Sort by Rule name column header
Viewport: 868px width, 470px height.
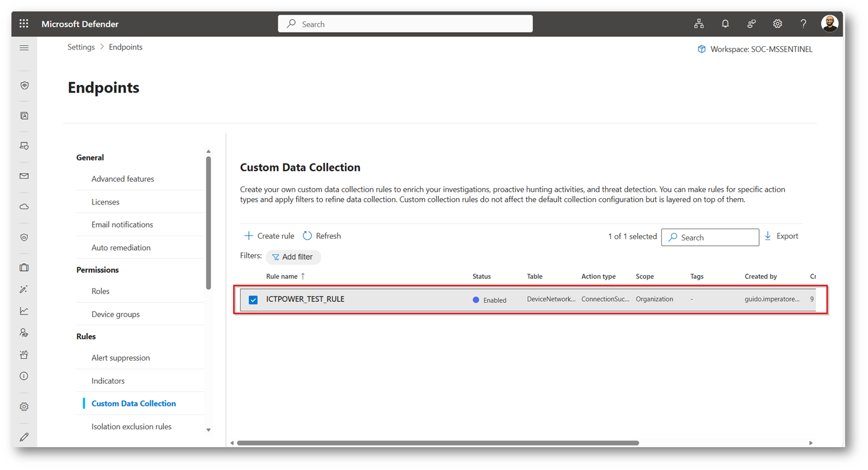[282, 276]
